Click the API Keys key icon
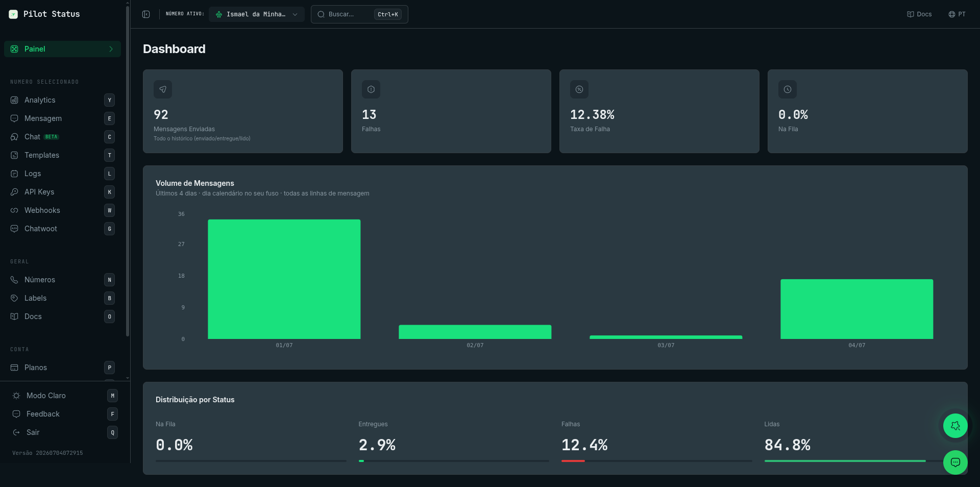This screenshot has width=980, height=487. (14, 192)
